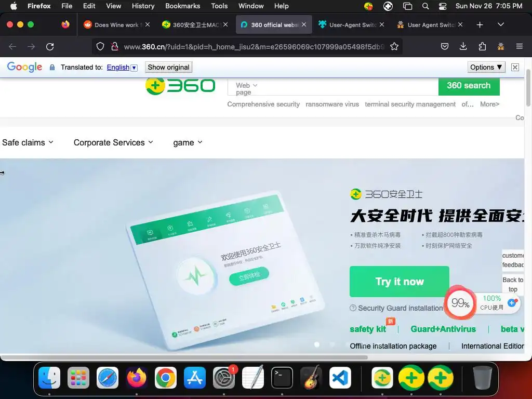Image resolution: width=532 pixels, height=399 pixels.
Task: Open the Firefox downloads panel
Action: [463, 46]
